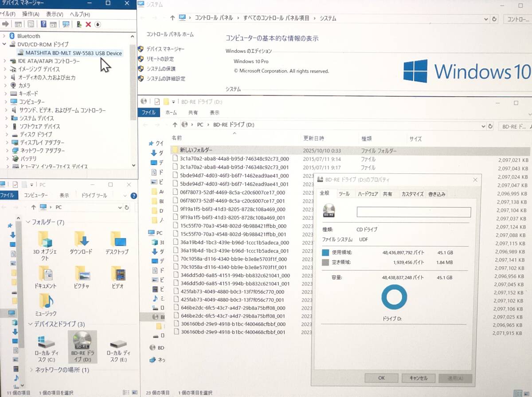Click the blue help icon in PC window ribbon

pos(134,196)
